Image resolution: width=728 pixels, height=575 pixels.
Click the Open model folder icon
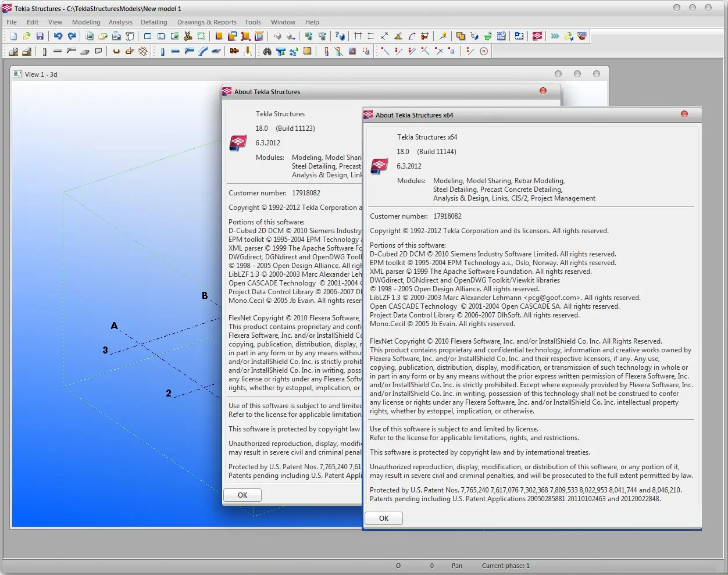[26, 36]
